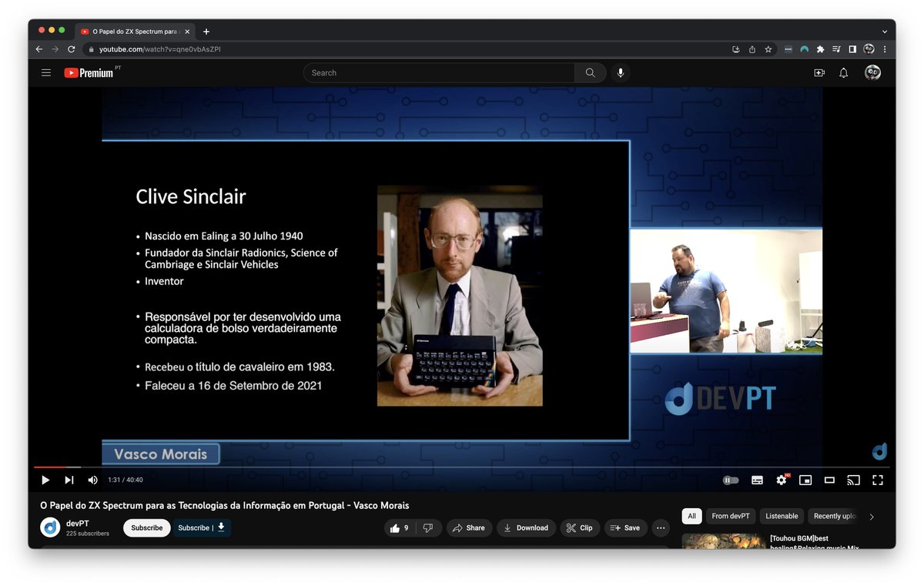Mute the video volume
The height and width of the screenshot is (586, 924).
click(93, 480)
